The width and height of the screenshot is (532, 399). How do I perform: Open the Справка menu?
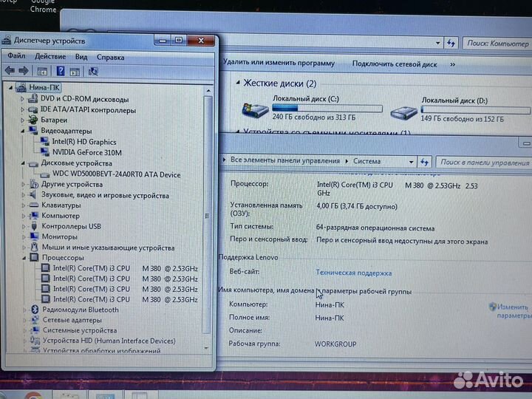tap(110, 57)
